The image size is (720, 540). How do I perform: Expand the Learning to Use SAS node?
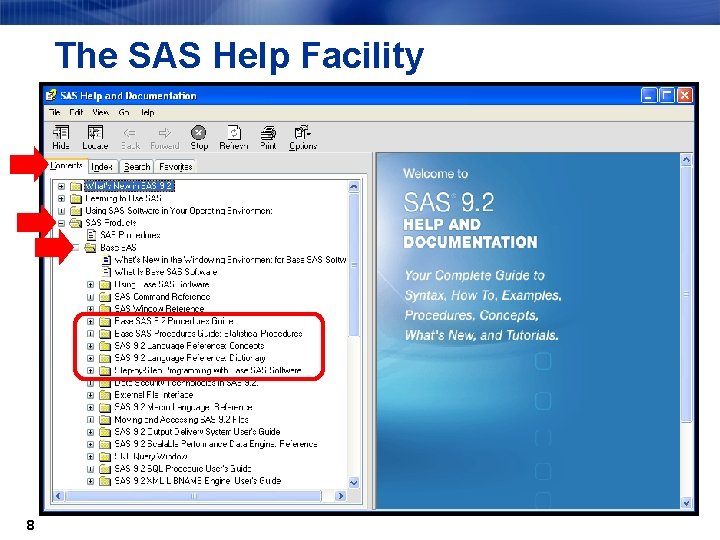click(x=61, y=199)
